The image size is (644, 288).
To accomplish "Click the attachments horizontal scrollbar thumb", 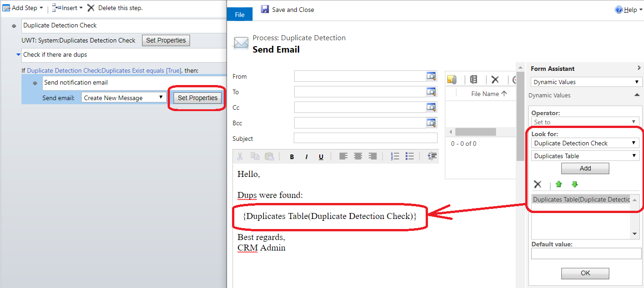I will click(475, 132).
